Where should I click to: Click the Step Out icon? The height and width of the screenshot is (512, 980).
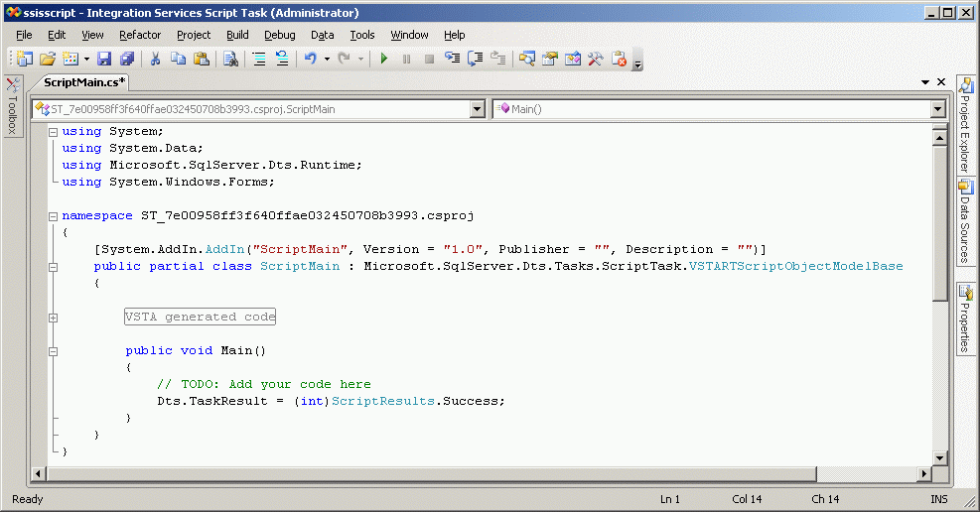[498, 59]
